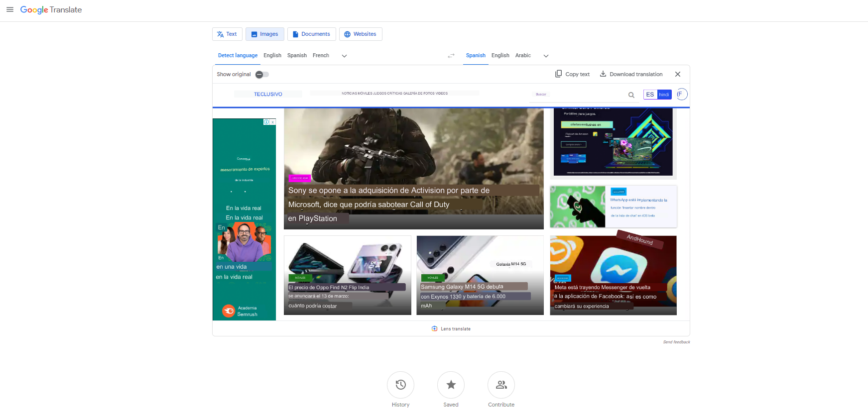Click the Google Translate logo
868x419 pixels.
tap(51, 10)
